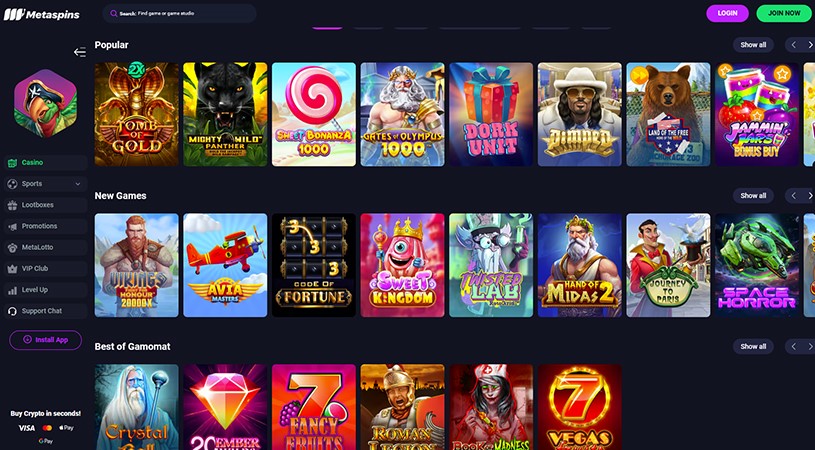Screen dimensions: 815x450
Task: Show next Popular games with right arrow
Action: pos(809,45)
